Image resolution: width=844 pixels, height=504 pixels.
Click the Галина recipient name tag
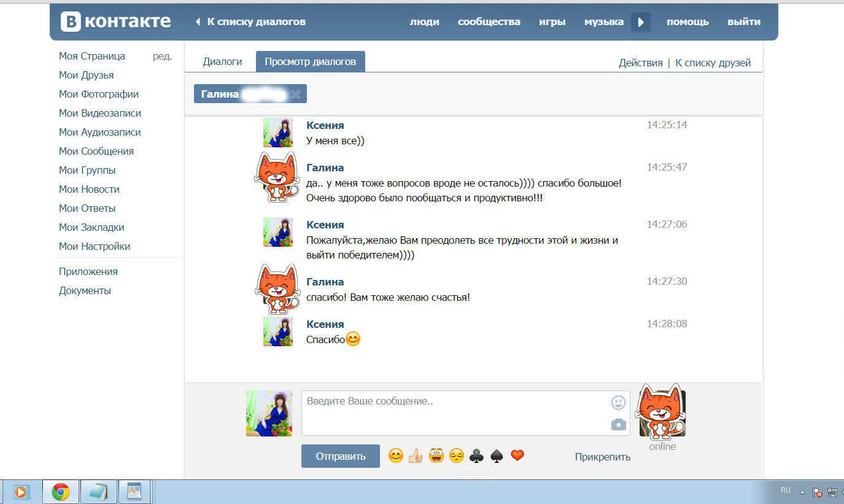coord(250,94)
